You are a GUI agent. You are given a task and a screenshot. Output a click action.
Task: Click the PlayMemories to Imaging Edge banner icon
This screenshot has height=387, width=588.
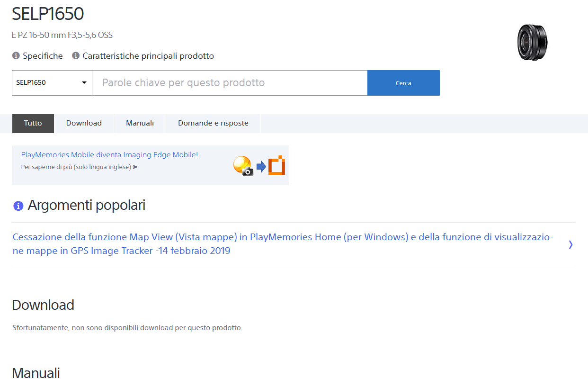[259, 166]
